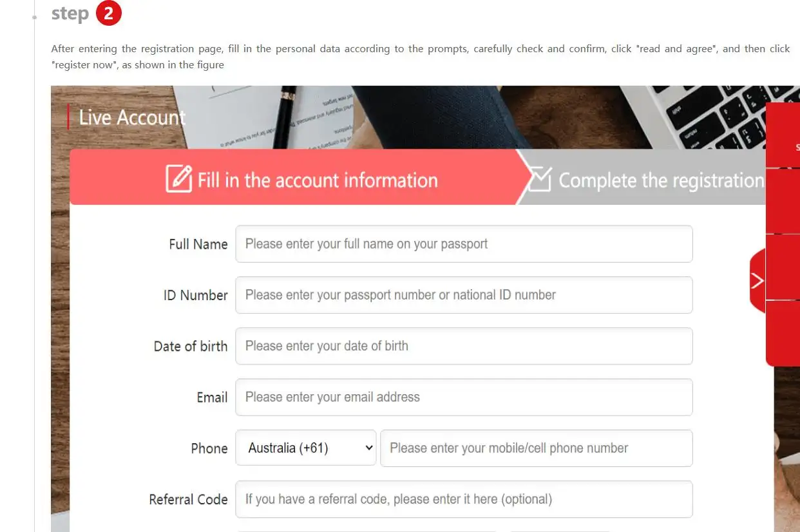Image resolution: width=800 pixels, height=532 pixels.
Task: Open the Australia (+61) country code dropdown
Action: [x=305, y=448]
